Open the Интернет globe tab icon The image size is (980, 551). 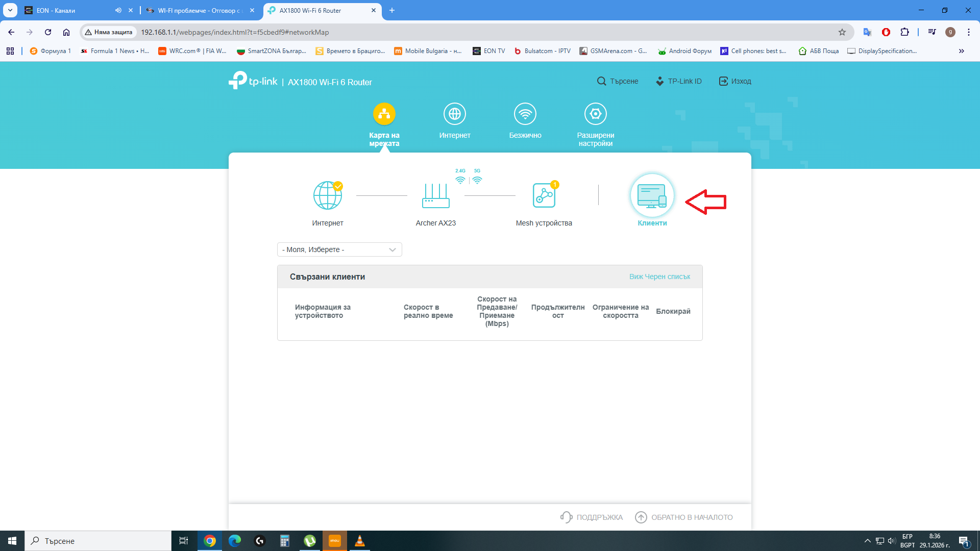(454, 114)
